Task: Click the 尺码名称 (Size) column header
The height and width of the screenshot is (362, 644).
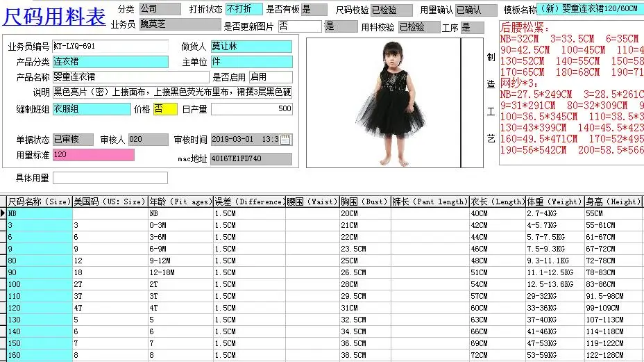Action: [x=40, y=201]
